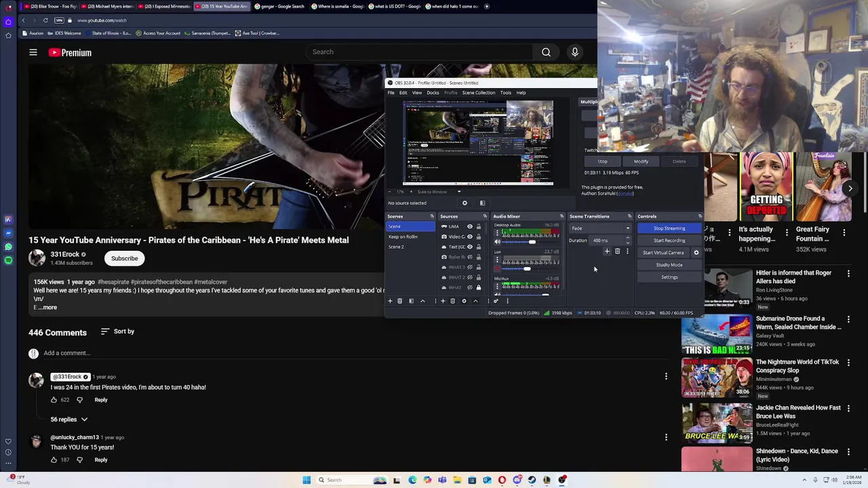Viewport: 868px width, 488px height.
Task: Open advanced audio properties in Audio Mixer footer
Action: 496,301
